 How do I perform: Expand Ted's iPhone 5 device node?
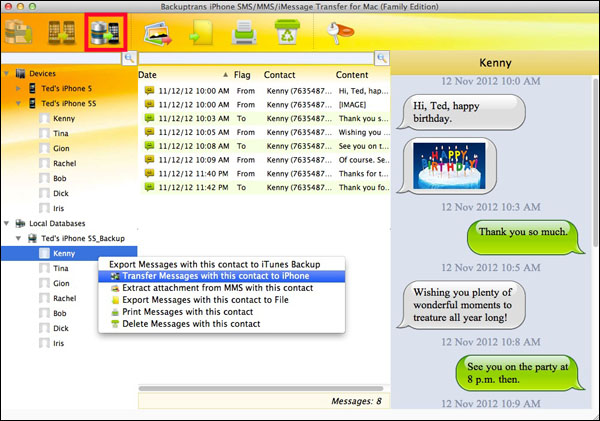[x=18, y=88]
